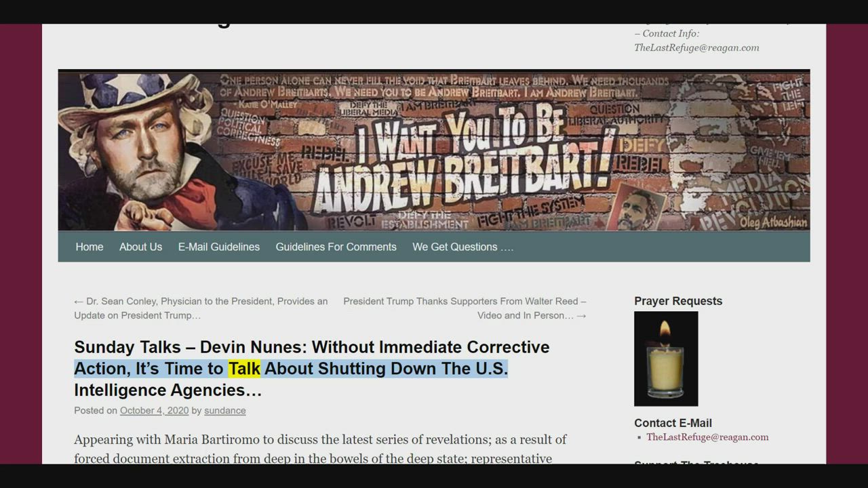Click the Prayer Requests sidebar heading
Screen dimensions: 868x488
(x=678, y=301)
